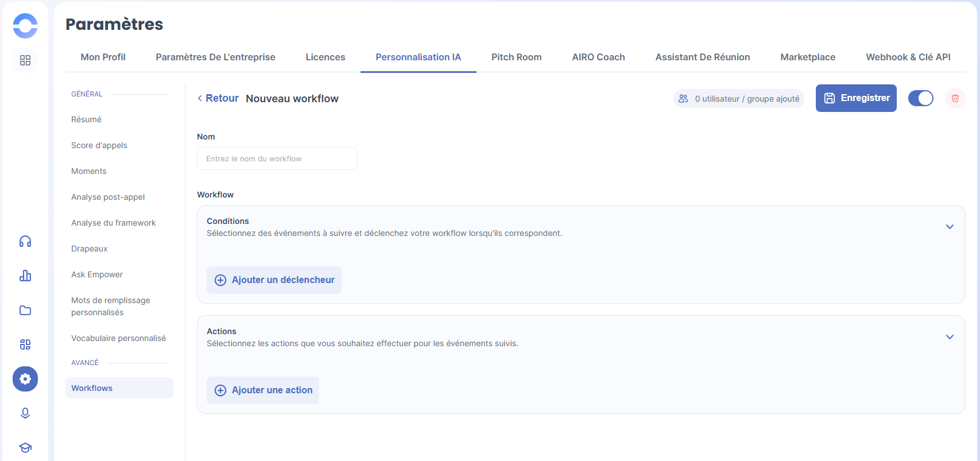Click the top grid icon in sidebar
Viewport: 980px width, 461px height.
click(25, 61)
